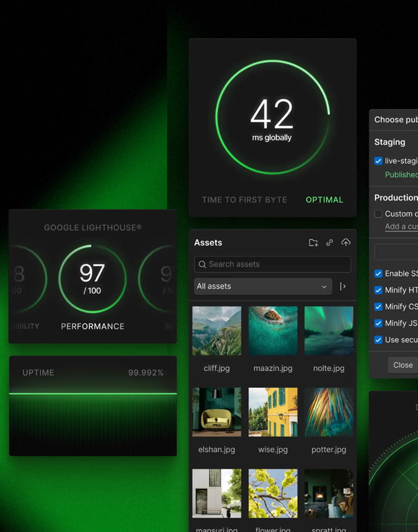Toggle the Enable SSL checkbox
This screenshot has width=418, height=532.
[378, 274]
